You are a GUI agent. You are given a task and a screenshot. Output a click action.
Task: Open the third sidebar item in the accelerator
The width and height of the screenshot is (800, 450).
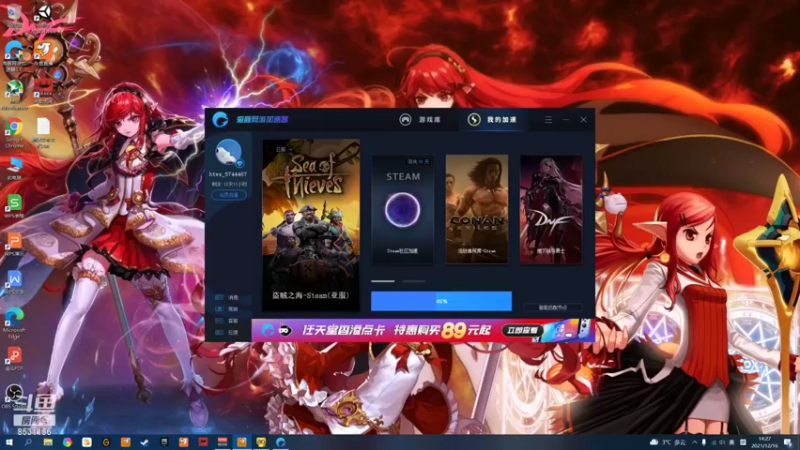pyautogui.click(x=227, y=320)
